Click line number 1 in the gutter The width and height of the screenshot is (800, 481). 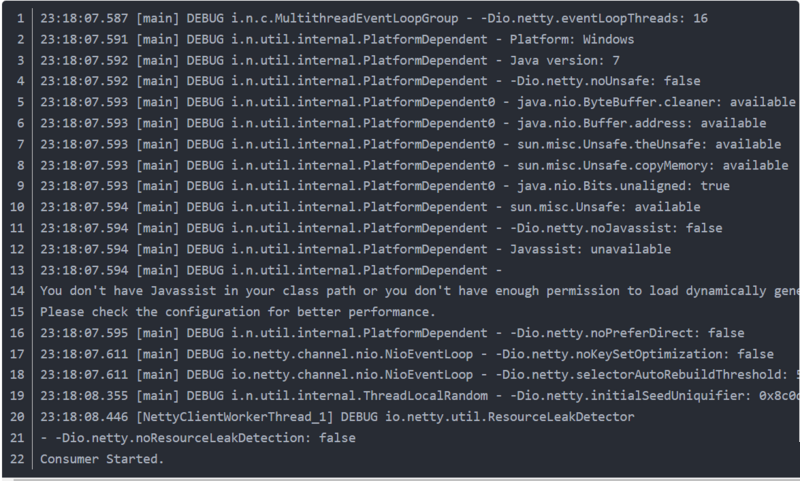[x=20, y=18]
